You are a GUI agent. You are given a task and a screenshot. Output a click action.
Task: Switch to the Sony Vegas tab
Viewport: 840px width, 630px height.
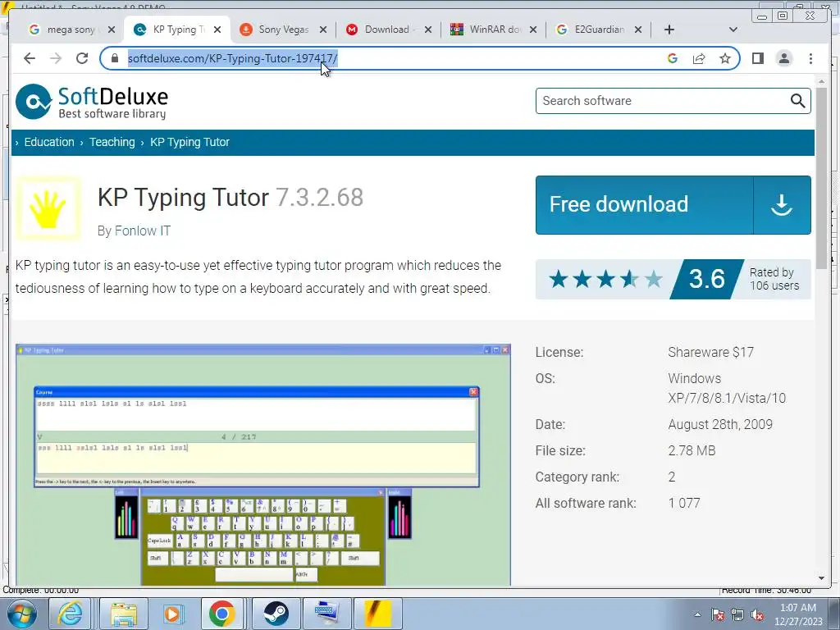(276, 30)
